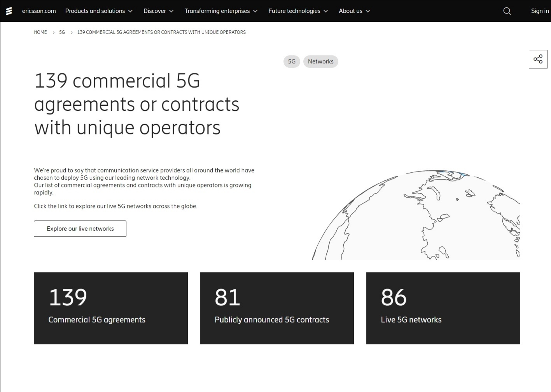Click the 5G tag pill
The width and height of the screenshot is (551, 392).
pyautogui.click(x=292, y=61)
